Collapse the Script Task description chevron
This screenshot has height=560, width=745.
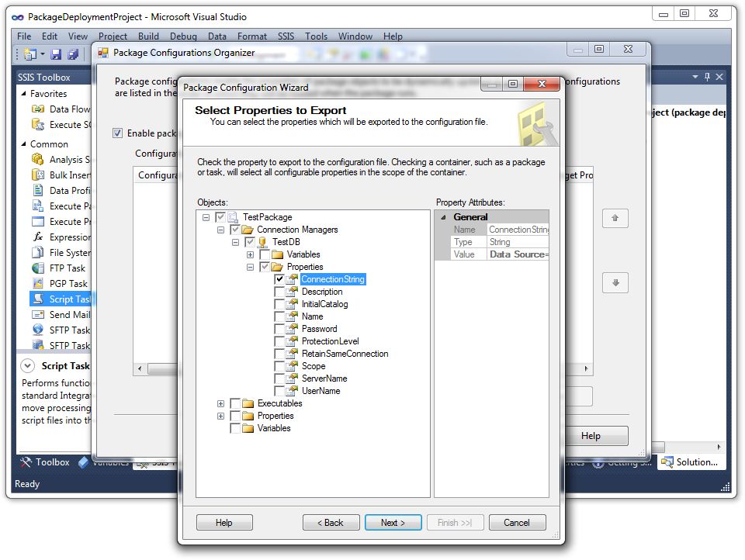pyautogui.click(x=28, y=366)
